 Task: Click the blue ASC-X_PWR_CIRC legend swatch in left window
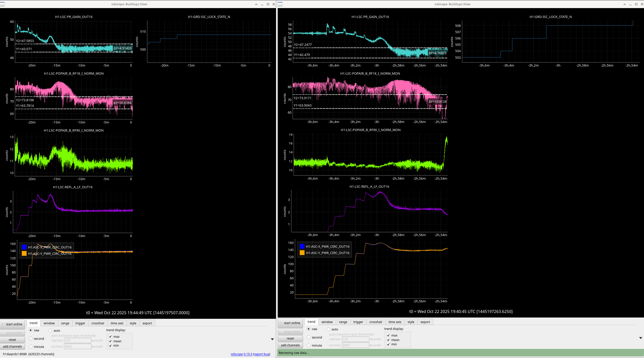coord(24,247)
